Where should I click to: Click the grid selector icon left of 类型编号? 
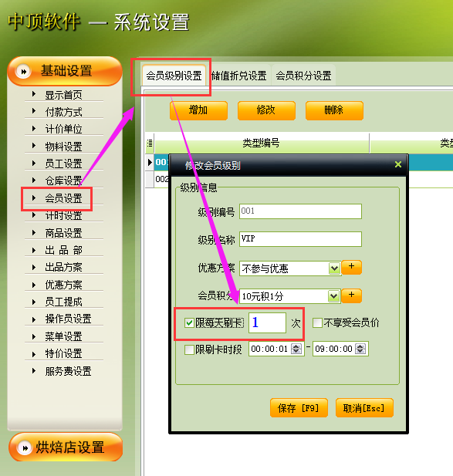pyautogui.click(x=150, y=143)
